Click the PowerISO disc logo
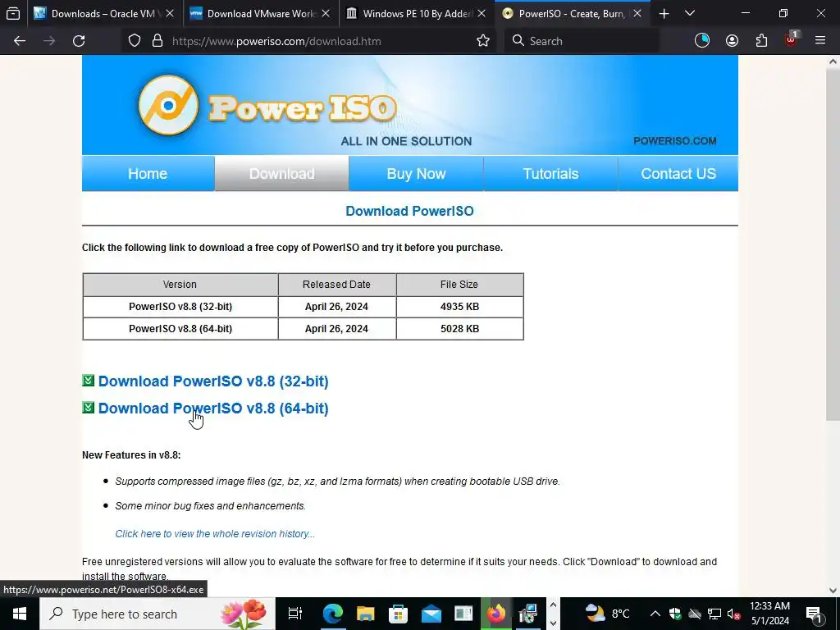The image size is (840, 630). [168, 104]
